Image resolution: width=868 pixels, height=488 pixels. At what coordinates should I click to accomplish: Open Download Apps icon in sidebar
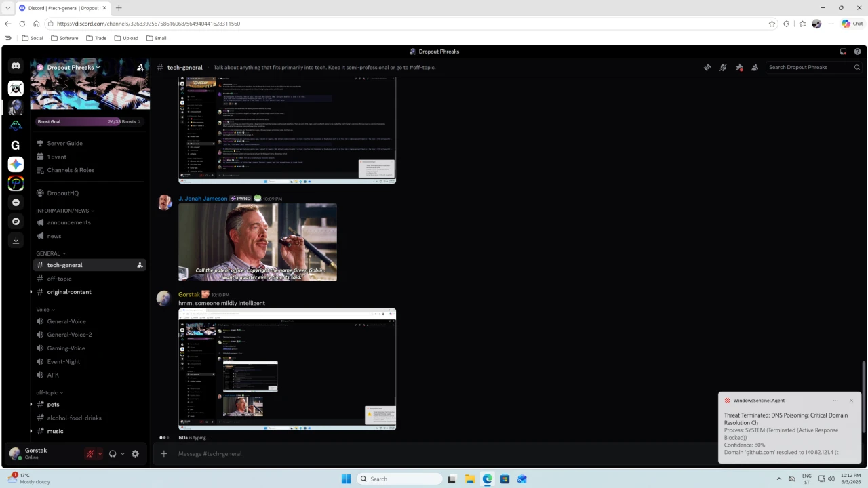coord(16,240)
